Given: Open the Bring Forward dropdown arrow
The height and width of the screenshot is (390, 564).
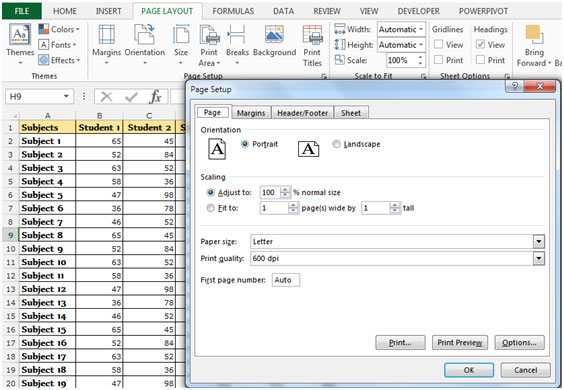Looking at the screenshot, I should click(549, 63).
